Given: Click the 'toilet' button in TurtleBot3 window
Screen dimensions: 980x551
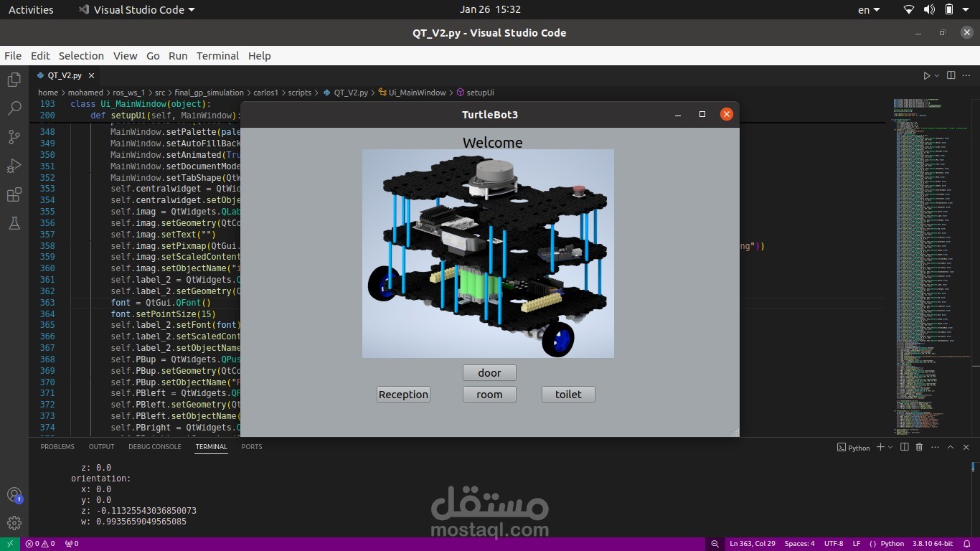Looking at the screenshot, I should (x=568, y=395).
